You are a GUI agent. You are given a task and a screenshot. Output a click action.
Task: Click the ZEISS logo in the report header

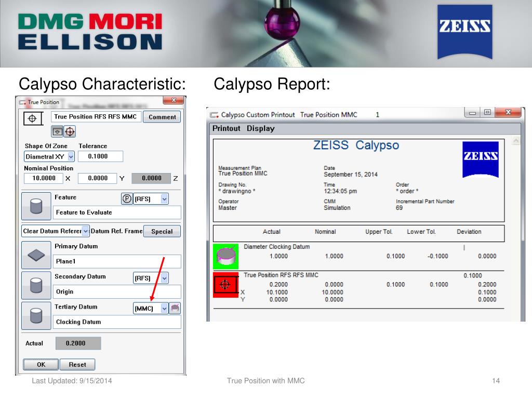click(x=481, y=159)
